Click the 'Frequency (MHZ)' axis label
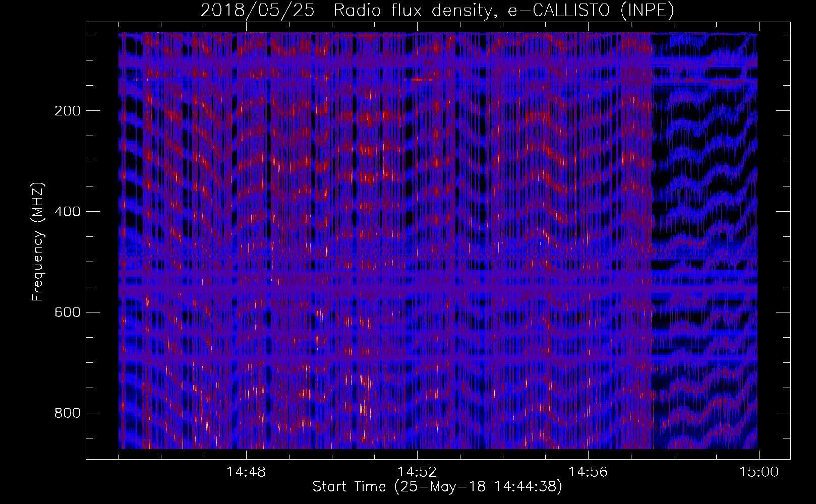 click(38, 241)
